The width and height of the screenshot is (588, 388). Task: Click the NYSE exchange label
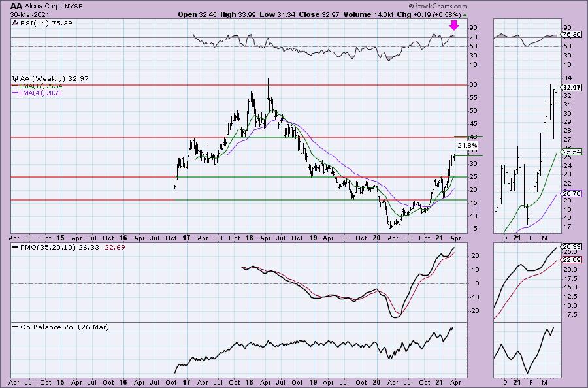pyautogui.click(x=73, y=7)
